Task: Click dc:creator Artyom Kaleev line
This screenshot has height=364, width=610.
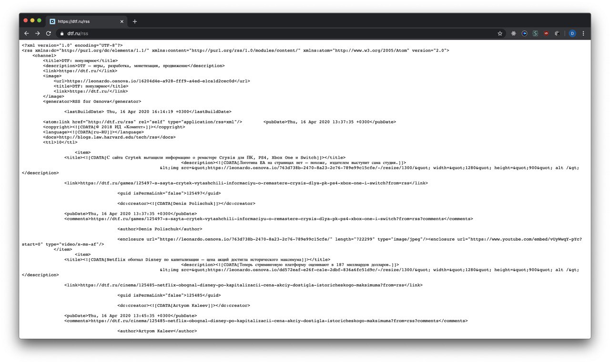Action: pyautogui.click(x=183, y=305)
